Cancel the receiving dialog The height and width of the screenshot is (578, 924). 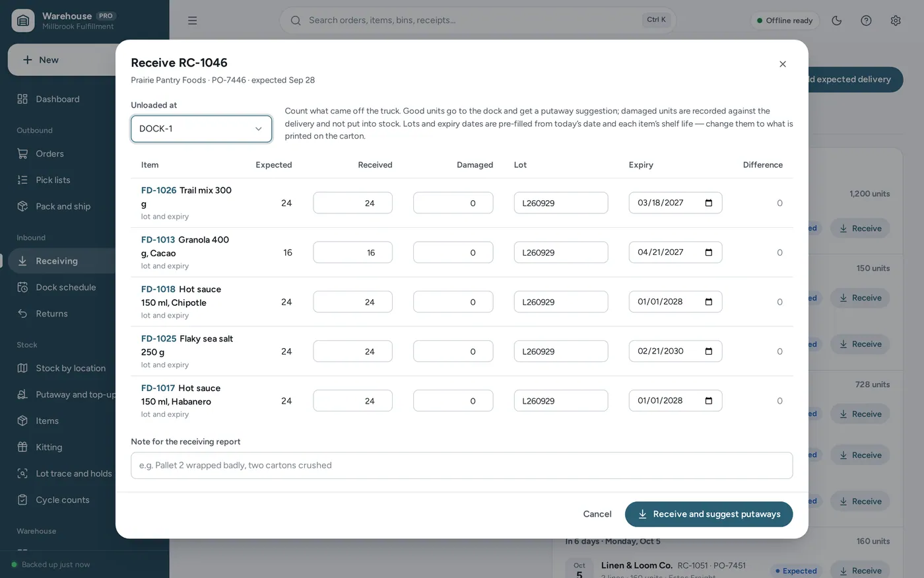(597, 515)
